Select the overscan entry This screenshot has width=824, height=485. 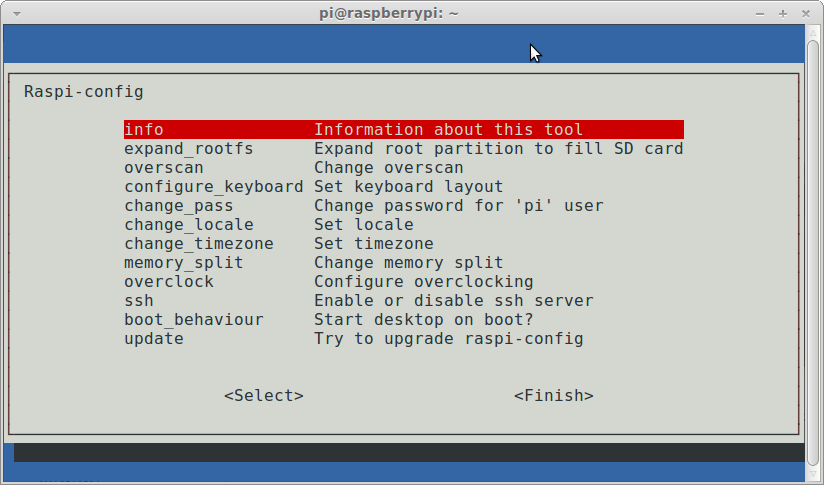click(x=163, y=168)
